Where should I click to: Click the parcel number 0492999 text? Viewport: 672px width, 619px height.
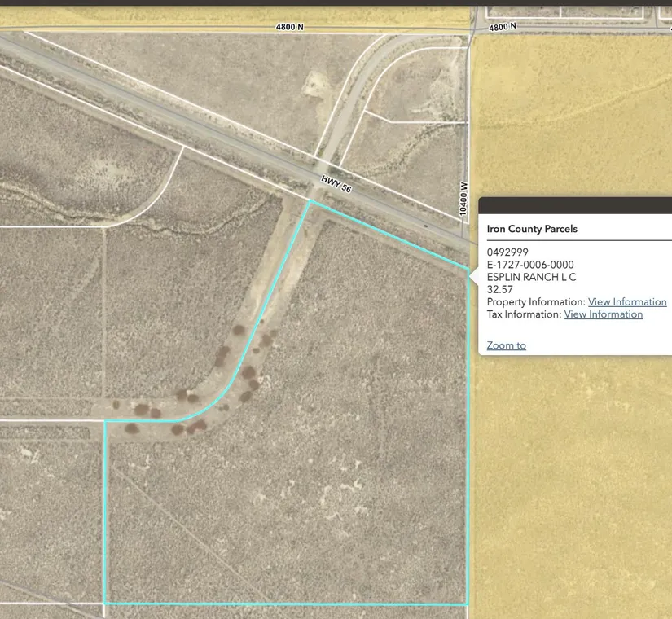tap(507, 252)
